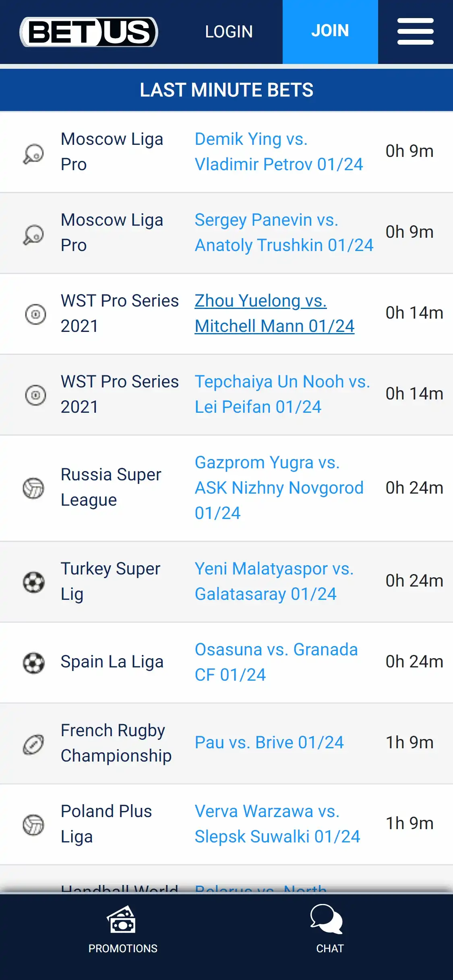This screenshot has width=453, height=980.
Task: Select Osasuna vs. Granada CF link
Action: click(x=276, y=662)
